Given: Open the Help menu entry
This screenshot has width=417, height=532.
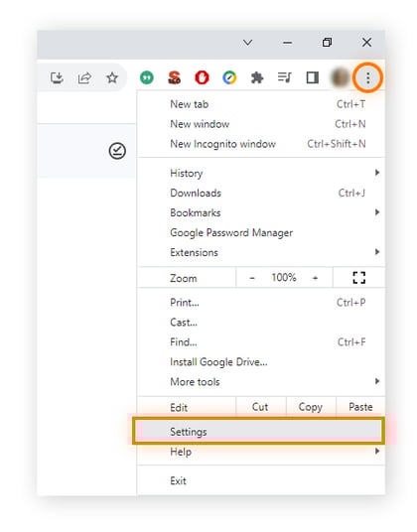Looking at the screenshot, I should click(x=261, y=452).
